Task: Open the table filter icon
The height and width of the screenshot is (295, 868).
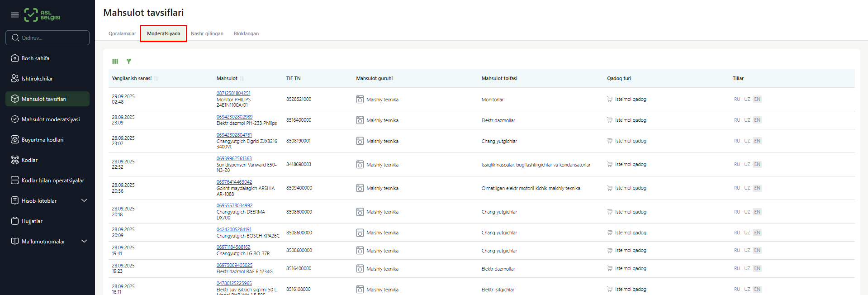Action: (x=129, y=62)
